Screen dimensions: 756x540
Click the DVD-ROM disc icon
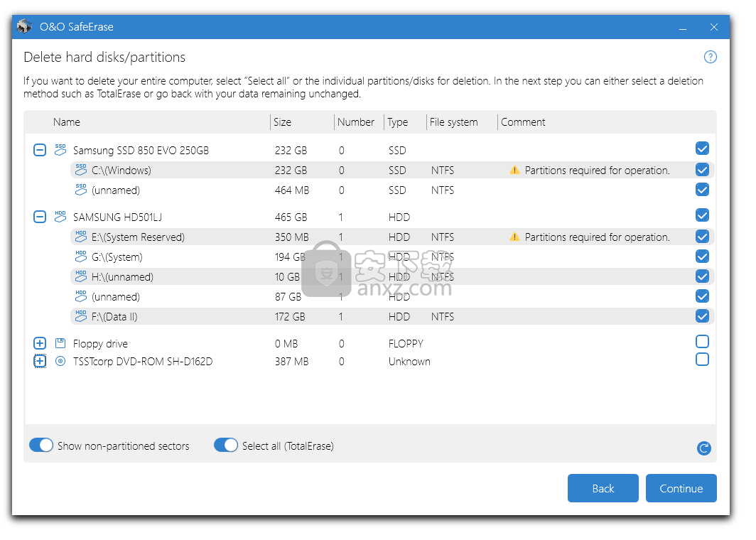click(x=60, y=361)
